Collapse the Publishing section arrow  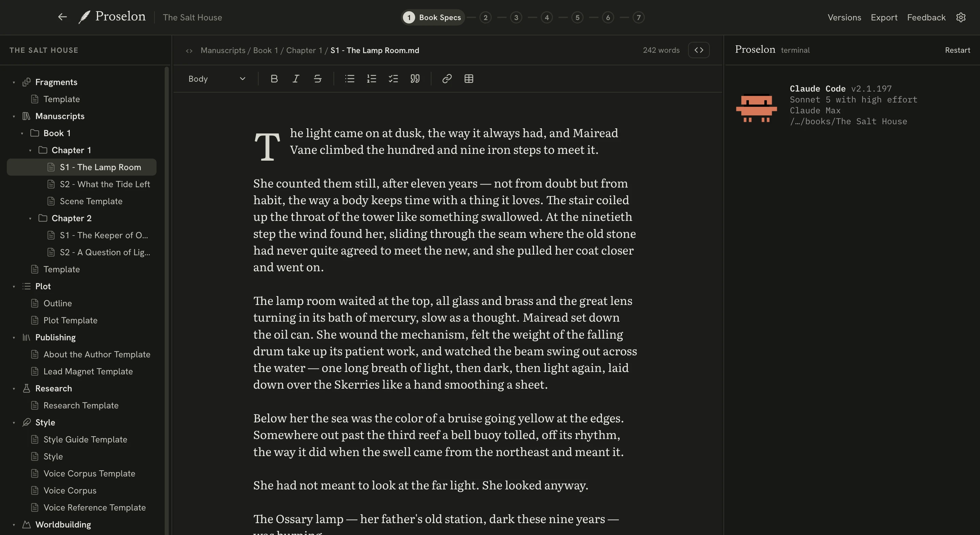(14, 338)
